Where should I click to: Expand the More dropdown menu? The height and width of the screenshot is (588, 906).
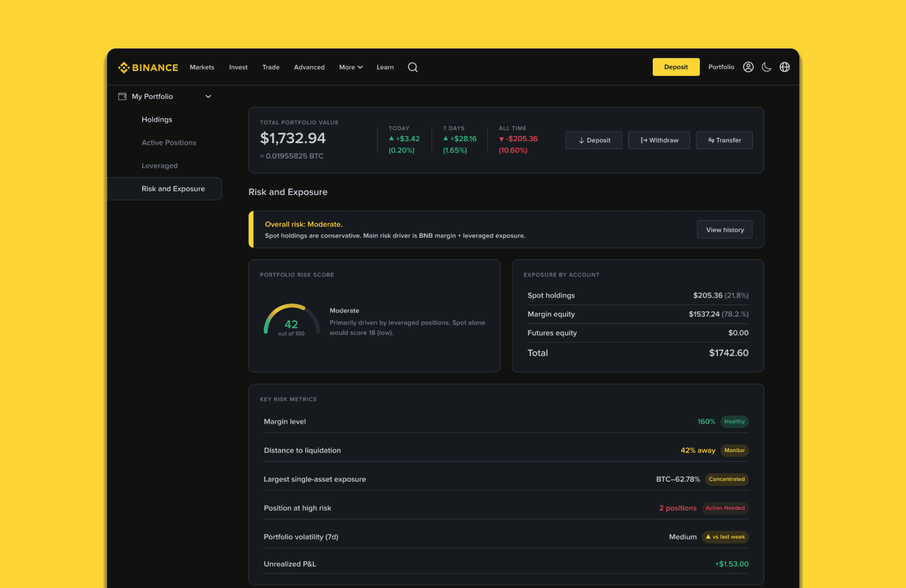click(x=351, y=68)
